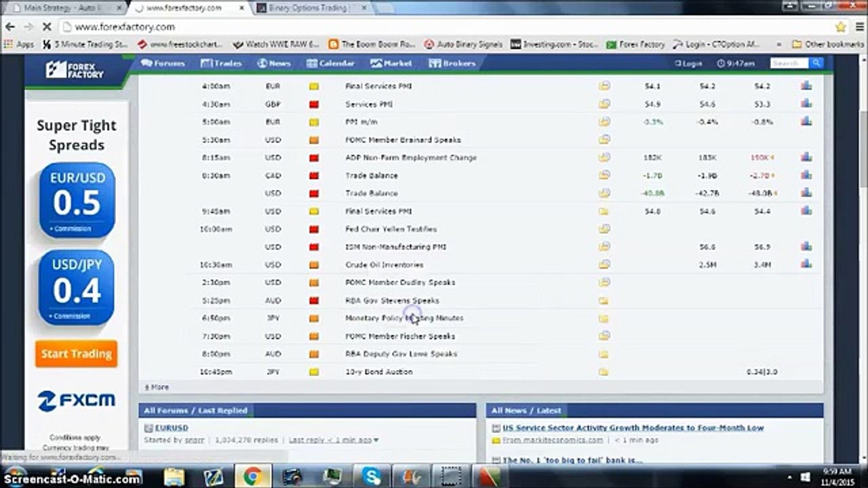This screenshot has width=868, height=488.
Task: Open the Other bookmarks folder
Action: point(827,44)
